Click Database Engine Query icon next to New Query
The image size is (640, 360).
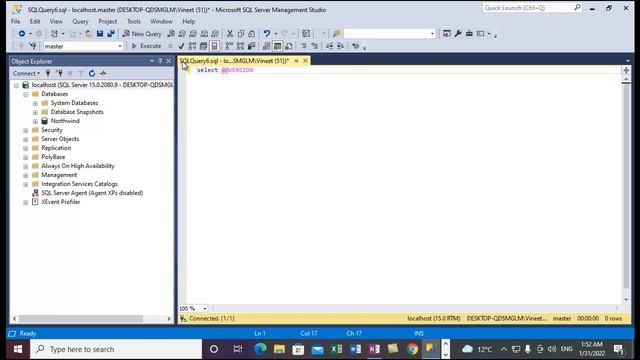(171, 33)
